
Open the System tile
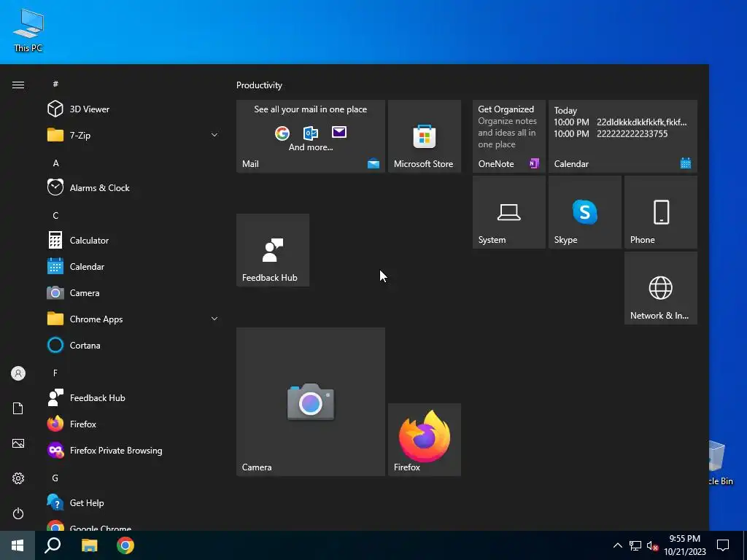point(508,212)
